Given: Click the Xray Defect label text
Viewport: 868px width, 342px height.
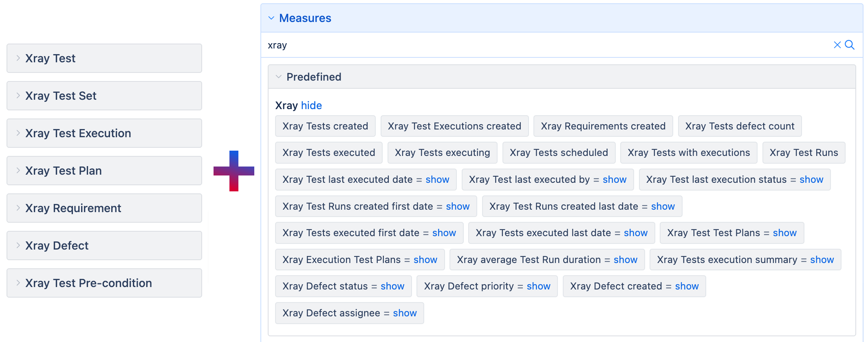Looking at the screenshot, I should (57, 246).
